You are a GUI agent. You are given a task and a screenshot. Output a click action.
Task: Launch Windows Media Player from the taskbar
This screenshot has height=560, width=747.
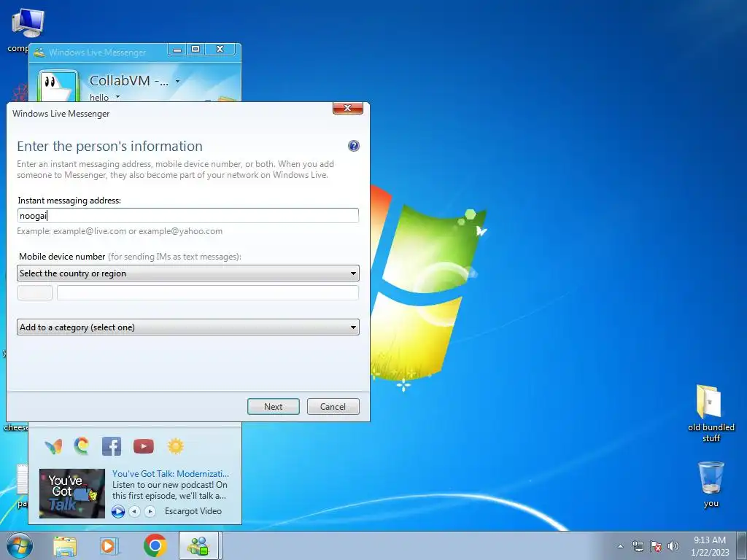pyautogui.click(x=109, y=546)
